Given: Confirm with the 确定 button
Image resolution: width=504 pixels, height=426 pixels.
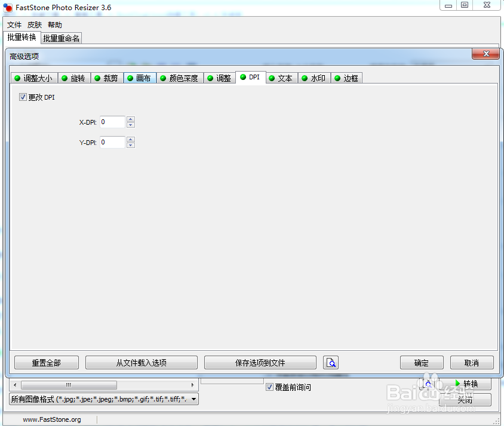Looking at the screenshot, I should (422, 363).
